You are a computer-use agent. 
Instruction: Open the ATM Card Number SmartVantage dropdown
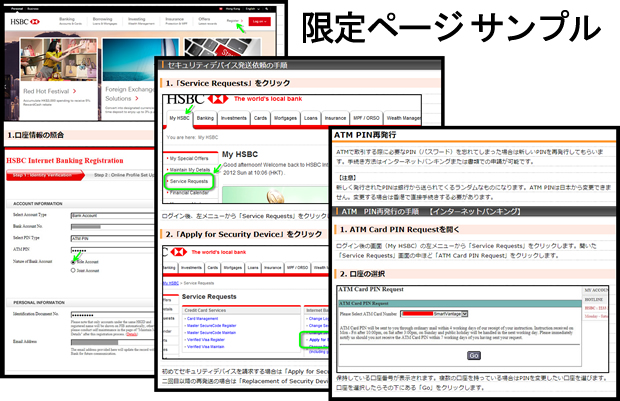click(435, 314)
